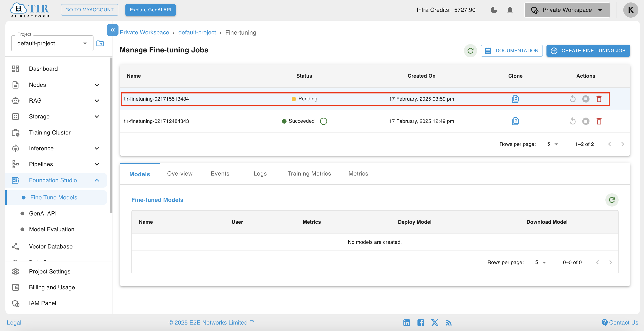Open the LinkedIn footer icon
Image resolution: width=644 pixels, height=331 pixels.
tap(407, 323)
